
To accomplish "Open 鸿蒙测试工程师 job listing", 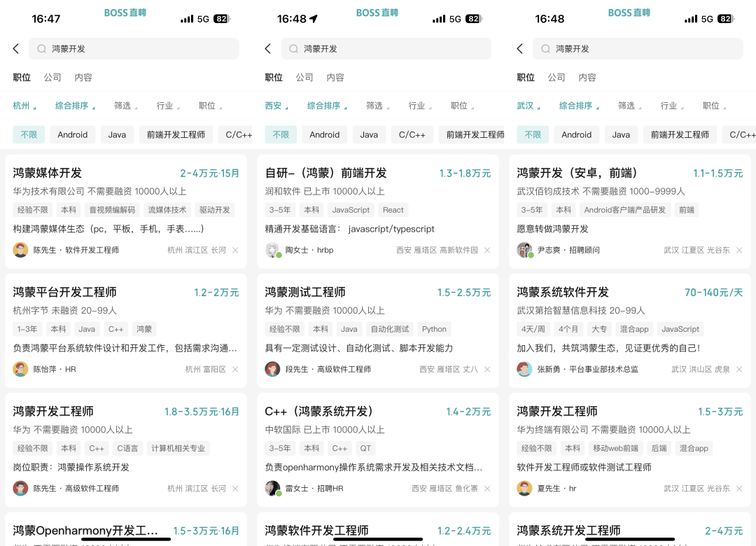I will coord(378,330).
